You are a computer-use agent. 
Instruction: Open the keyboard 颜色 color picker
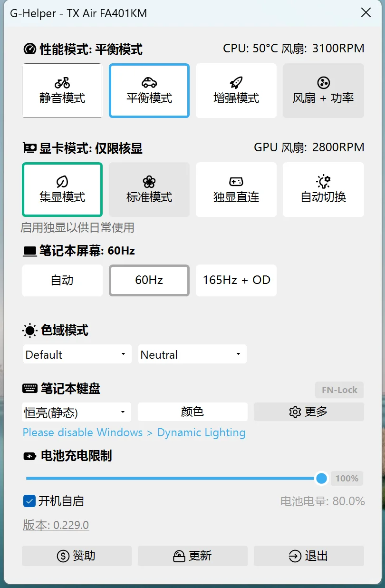[x=192, y=412]
